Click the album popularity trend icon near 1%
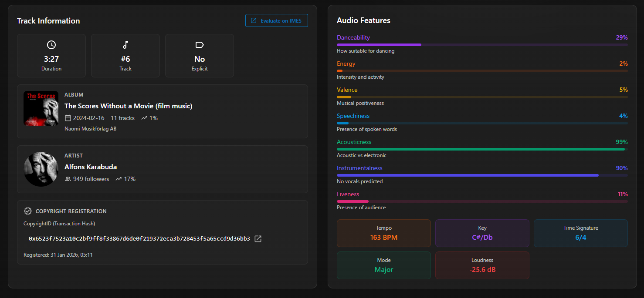Viewport: 644px width, 298px height. tap(144, 118)
